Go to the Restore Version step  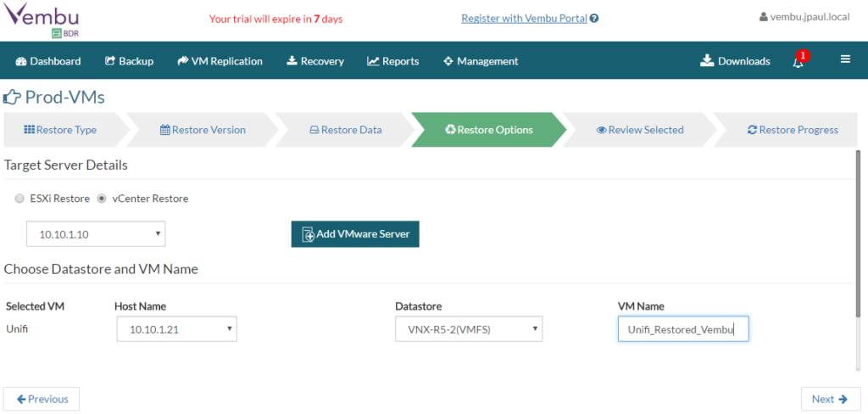click(203, 130)
